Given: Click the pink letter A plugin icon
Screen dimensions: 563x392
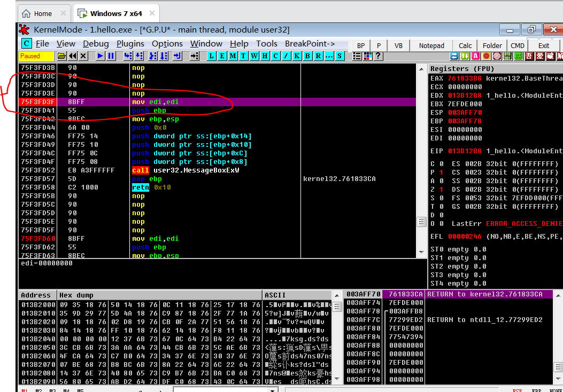Looking at the screenshot, I should (475, 56).
